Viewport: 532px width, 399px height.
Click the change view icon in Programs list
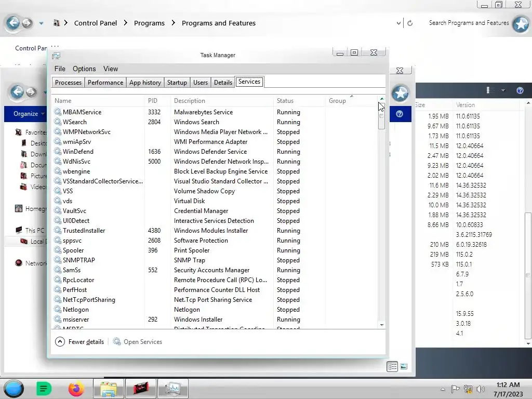pos(490,90)
